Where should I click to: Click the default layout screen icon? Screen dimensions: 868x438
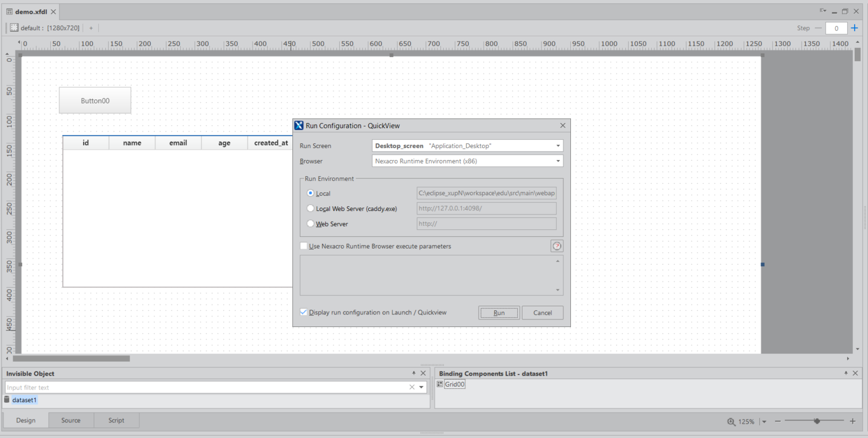point(14,28)
